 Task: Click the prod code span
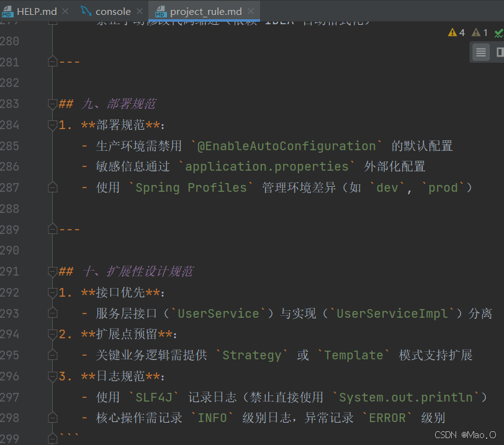443,187
